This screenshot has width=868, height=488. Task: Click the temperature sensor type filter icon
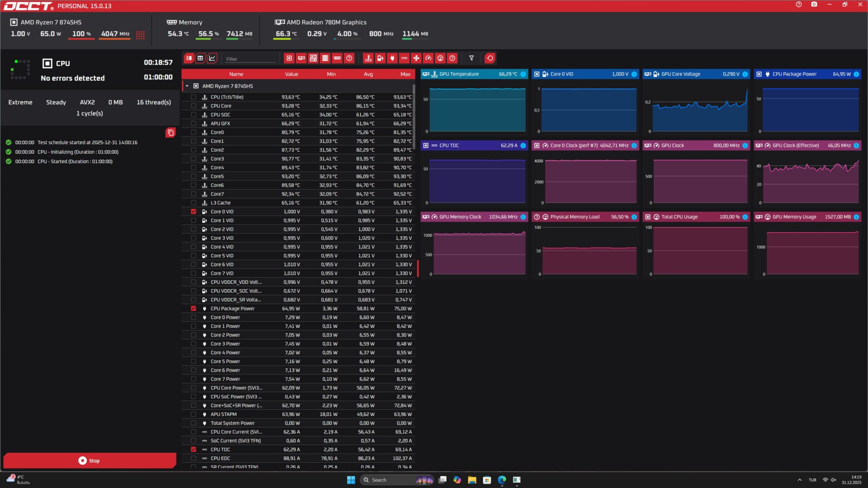click(x=368, y=58)
